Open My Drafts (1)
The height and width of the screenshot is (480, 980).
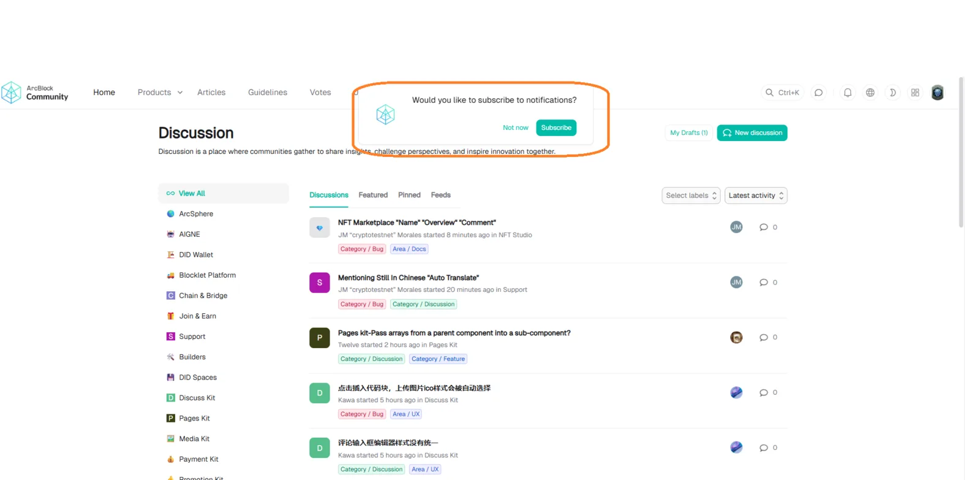pos(689,133)
